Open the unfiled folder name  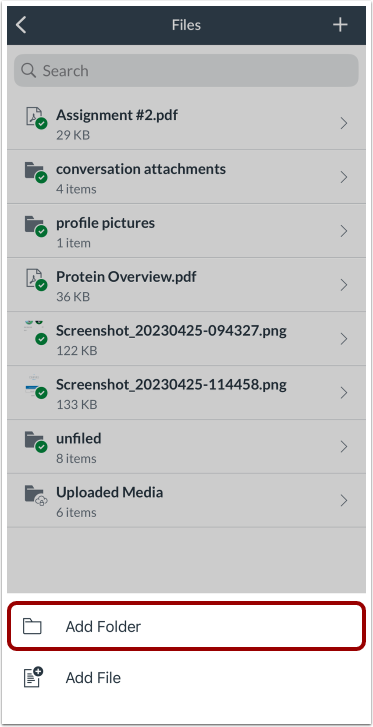(79, 438)
